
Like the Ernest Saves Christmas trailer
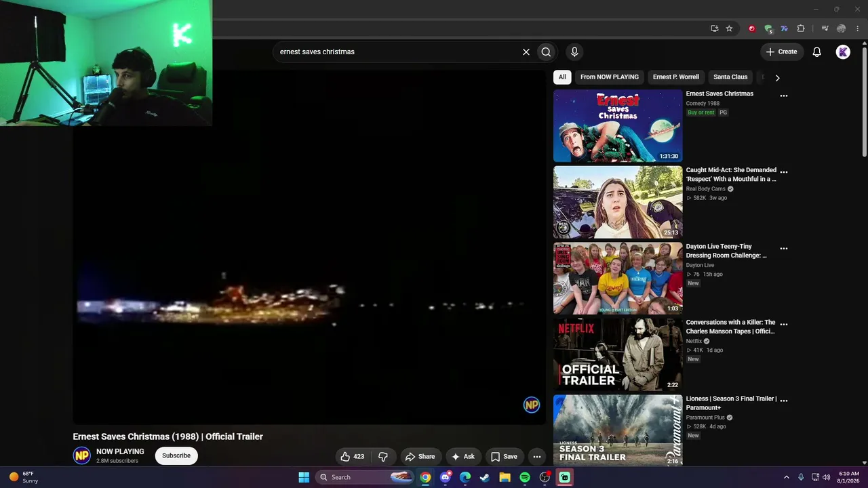(353, 456)
